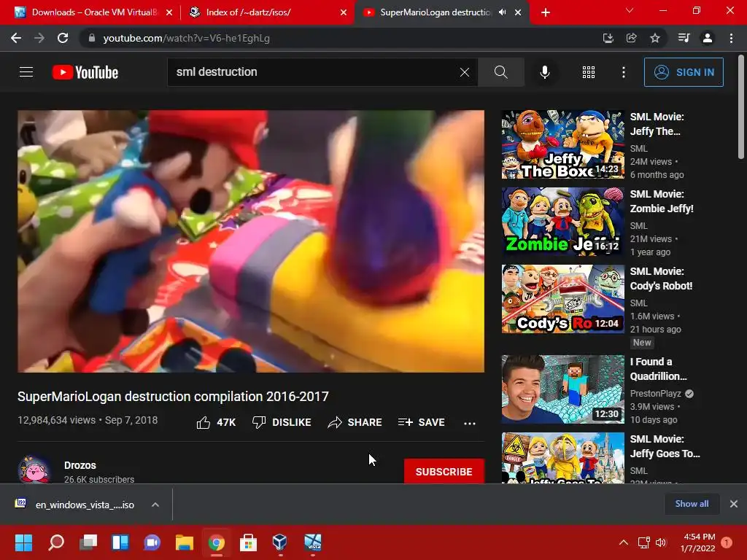The image size is (747, 560).
Task: Open the Drozos channel avatar
Action: [34, 470]
